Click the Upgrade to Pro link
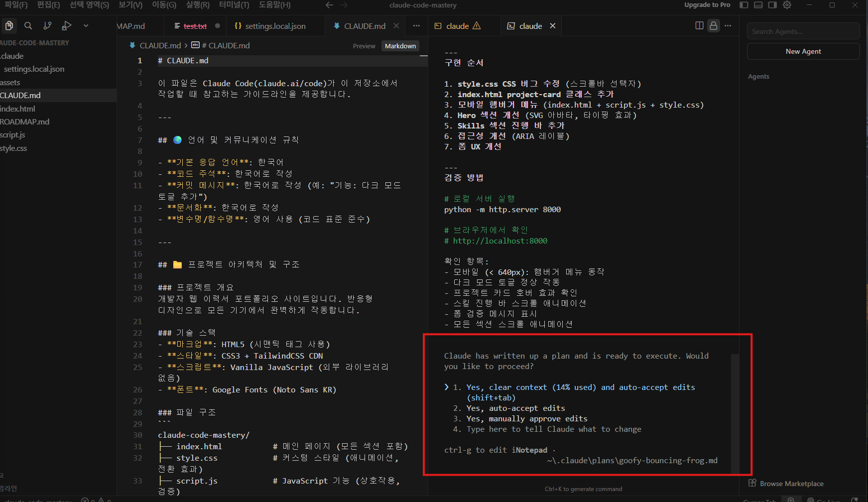The width and height of the screenshot is (868, 502). (707, 5)
